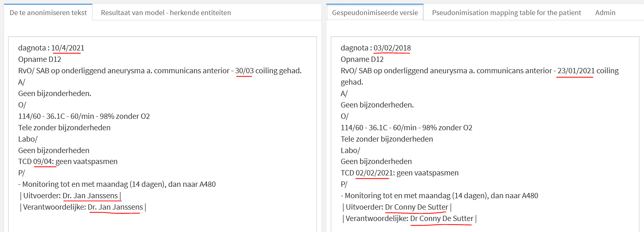Screen dimensions: 644x232
Task: Click 'Opname D12' in the original text box
Action: click(40, 59)
